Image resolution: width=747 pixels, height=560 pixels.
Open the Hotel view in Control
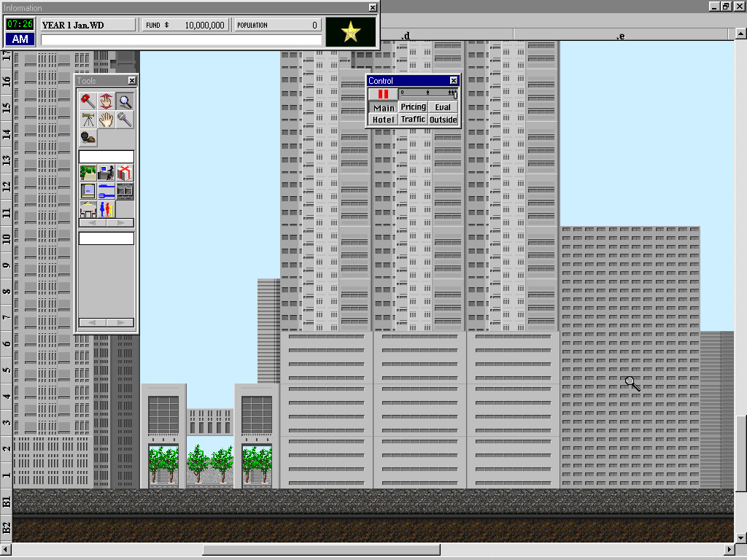tap(384, 120)
